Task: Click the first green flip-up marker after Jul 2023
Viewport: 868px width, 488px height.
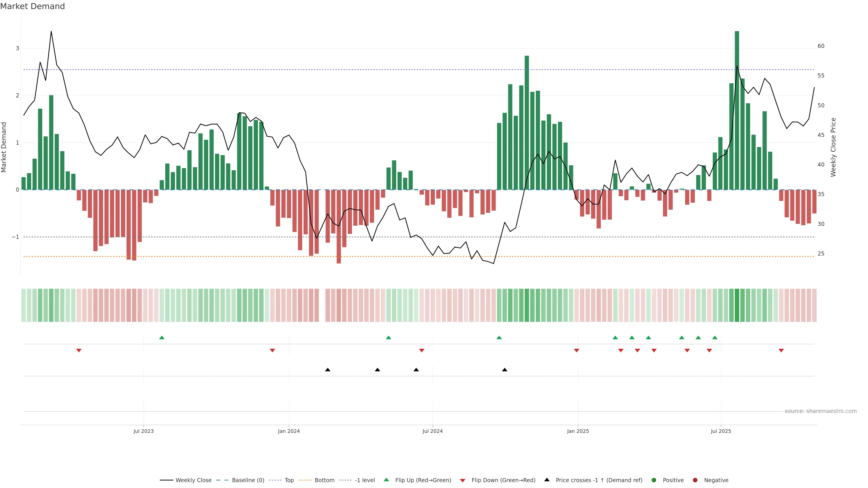Action: coord(162,338)
